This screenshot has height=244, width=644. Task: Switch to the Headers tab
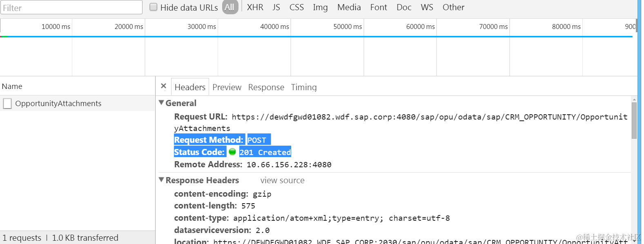[x=190, y=87]
